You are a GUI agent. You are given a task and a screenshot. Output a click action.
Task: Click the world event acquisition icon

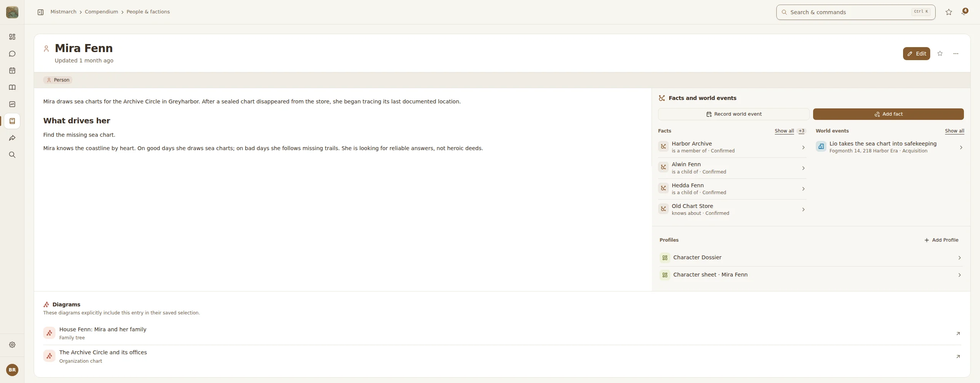pyautogui.click(x=821, y=146)
